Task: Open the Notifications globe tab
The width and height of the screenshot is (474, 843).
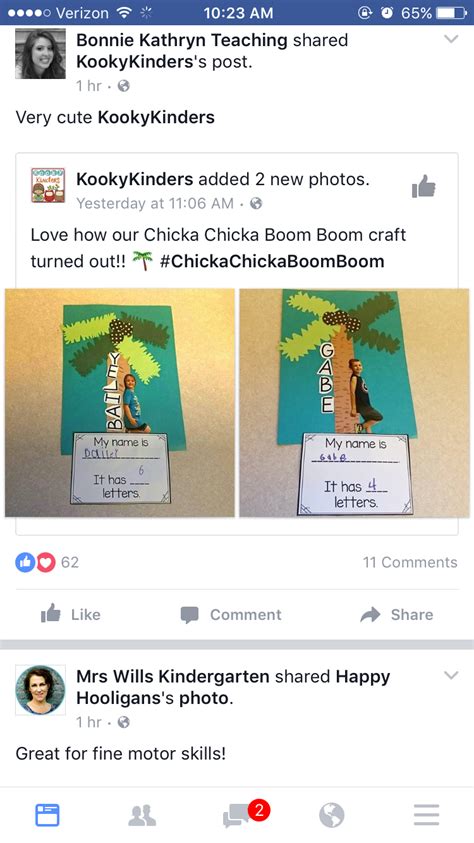Action: click(332, 815)
